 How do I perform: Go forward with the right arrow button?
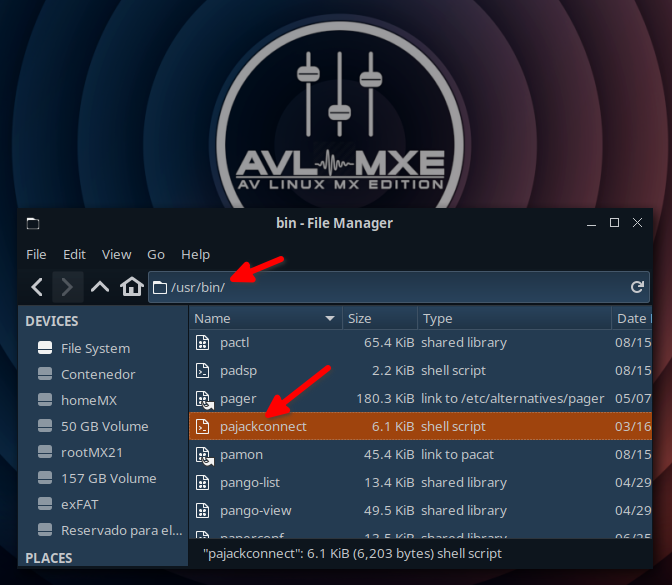pyautogui.click(x=67, y=287)
